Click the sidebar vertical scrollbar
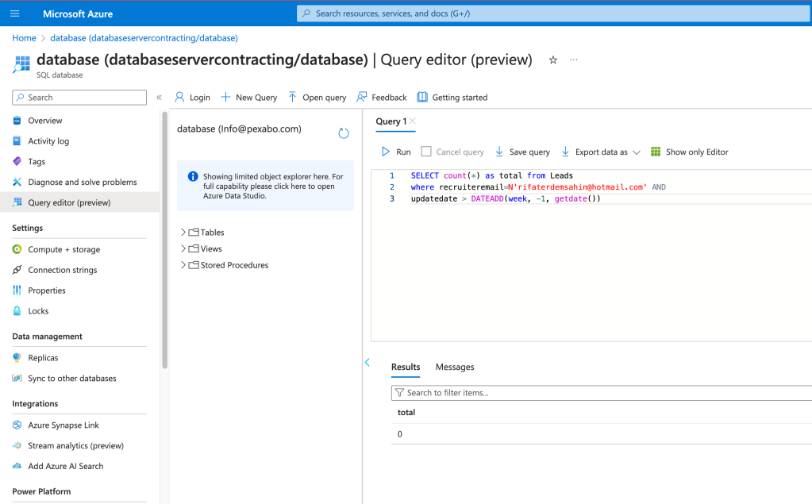Image resolution: width=812 pixels, height=504 pixels. [164, 240]
